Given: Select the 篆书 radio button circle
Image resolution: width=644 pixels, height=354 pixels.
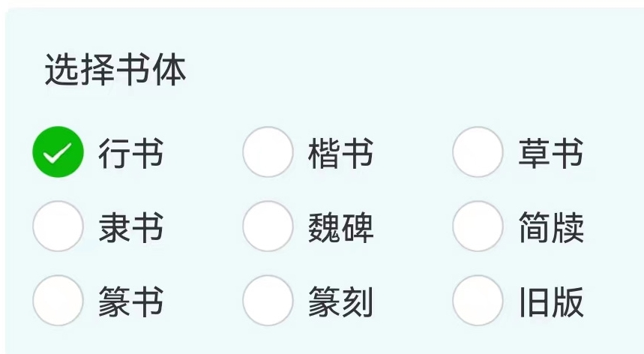Looking at the screenshot, I should pos(58,301).
